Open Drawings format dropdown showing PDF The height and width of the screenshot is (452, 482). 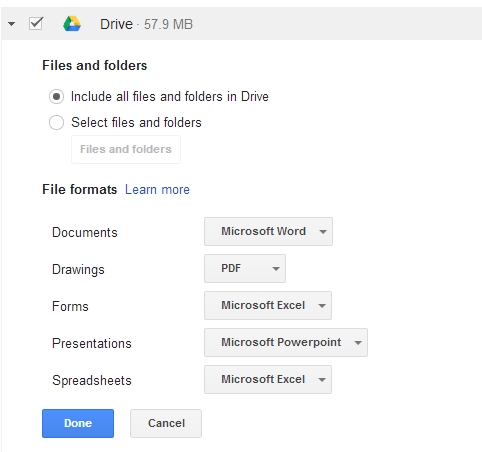[x=245, y=269]
